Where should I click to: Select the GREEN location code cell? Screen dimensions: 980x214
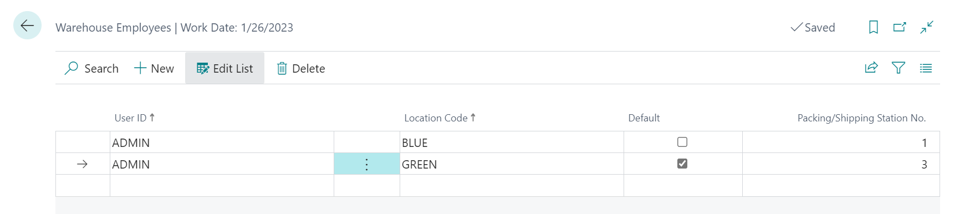tap(512, 164)
